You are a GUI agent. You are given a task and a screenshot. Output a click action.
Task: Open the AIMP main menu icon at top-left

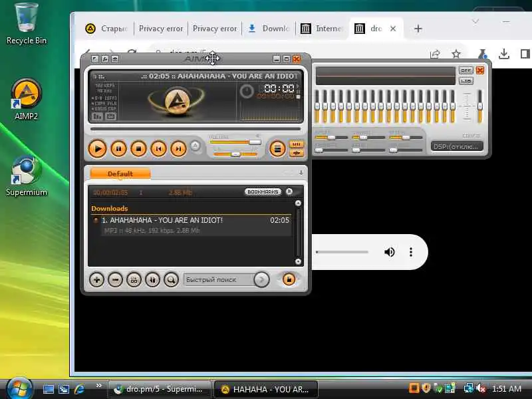[x=95, y=59]
